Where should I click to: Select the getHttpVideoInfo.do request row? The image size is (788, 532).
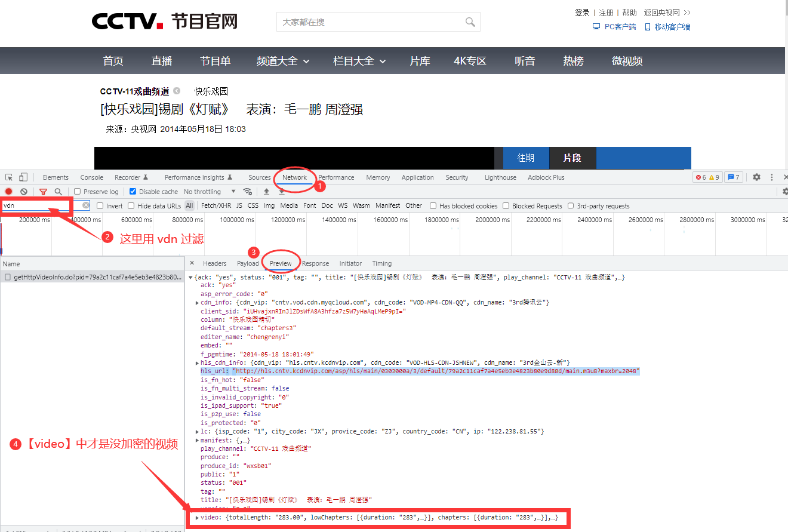[x=93, y=277]
